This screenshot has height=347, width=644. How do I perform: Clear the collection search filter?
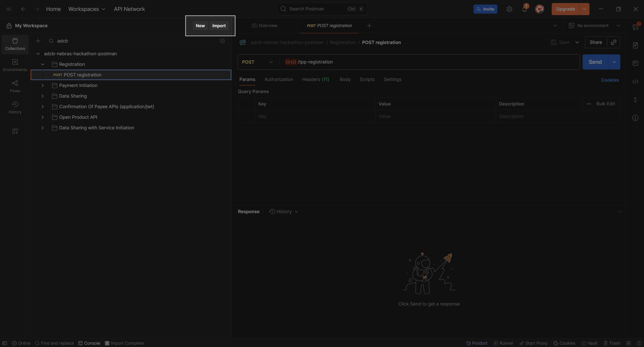[222, 41]
